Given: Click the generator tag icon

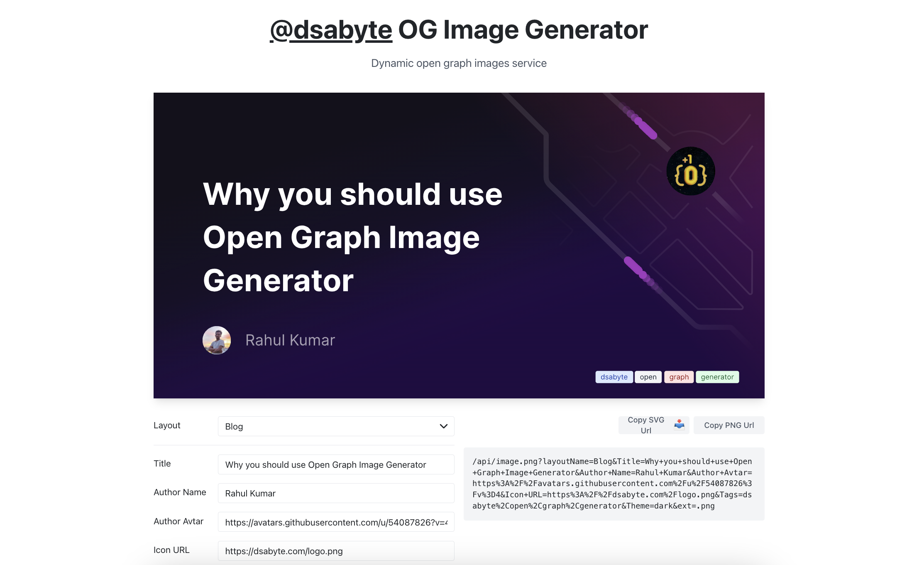Looking at the screenshot, I should point(717,377).
